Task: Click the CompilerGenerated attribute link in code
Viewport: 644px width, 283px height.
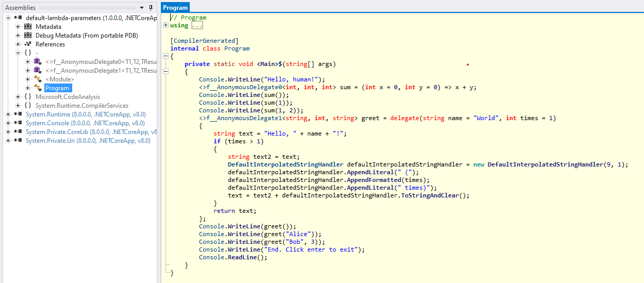Action: click(204, 41)
